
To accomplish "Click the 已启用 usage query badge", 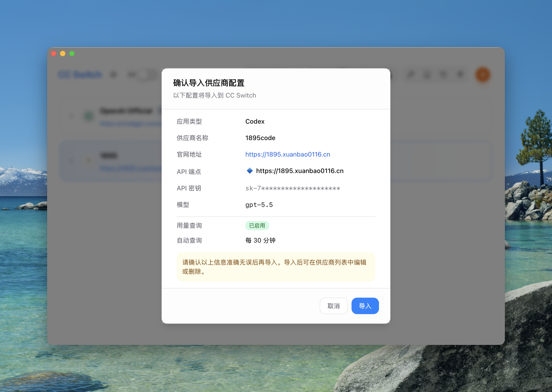I will [x=257, y=226].
